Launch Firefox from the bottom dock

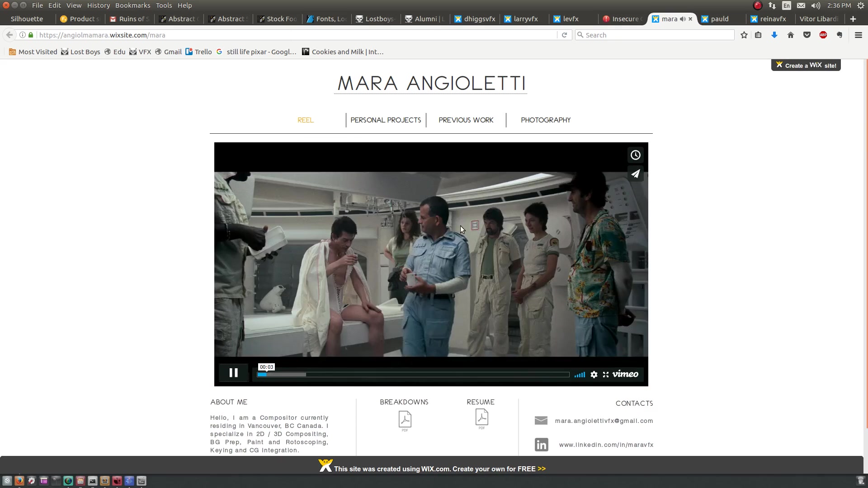[x=19, y=481]
